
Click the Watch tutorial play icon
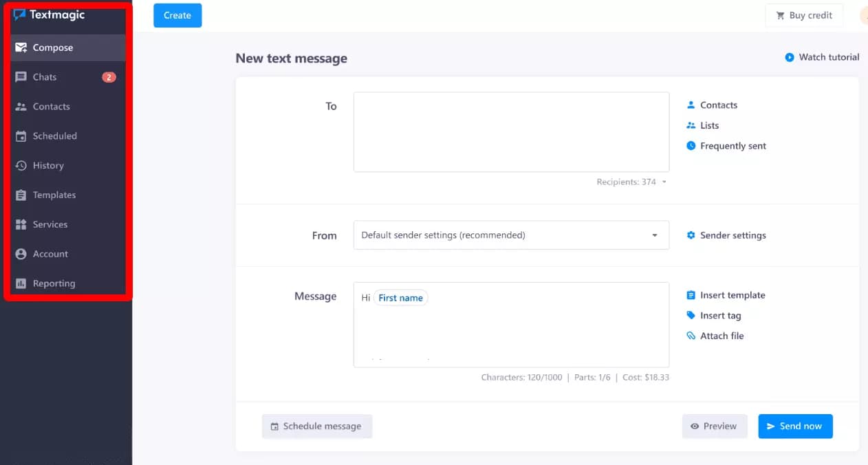pos(790,57)
